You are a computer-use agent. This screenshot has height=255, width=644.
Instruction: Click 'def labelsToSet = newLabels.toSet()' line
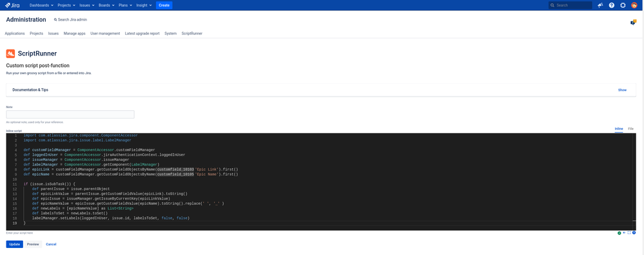pyautogui.click(x=70, y=213)
